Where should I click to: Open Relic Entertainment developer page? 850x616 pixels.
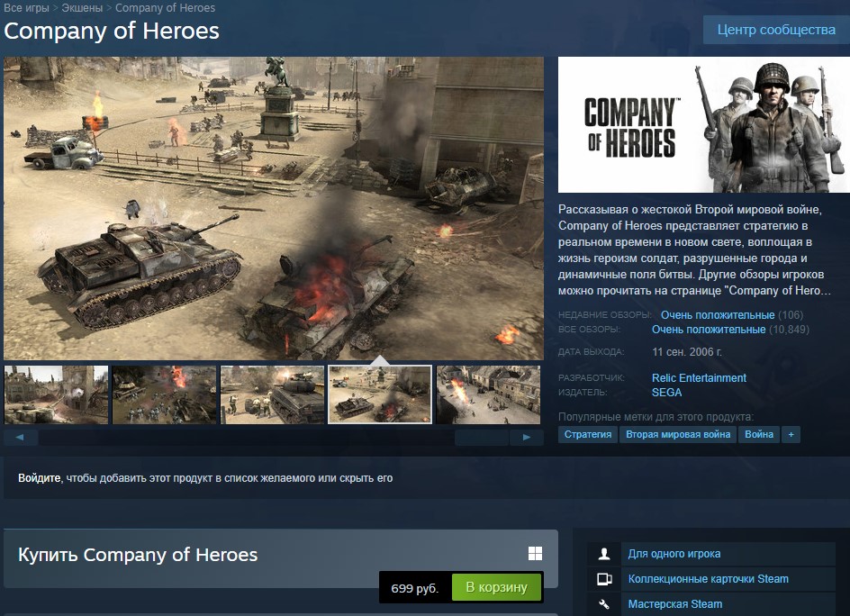[699, 378]
